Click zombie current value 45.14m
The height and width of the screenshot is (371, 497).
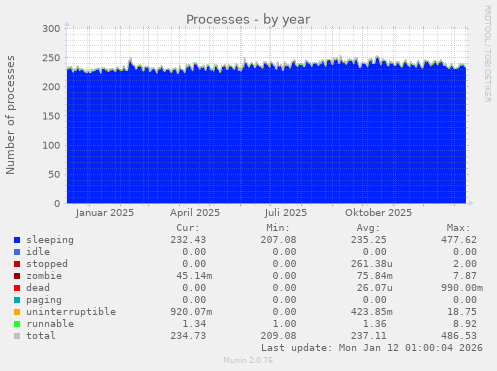(x=194, y=276)
